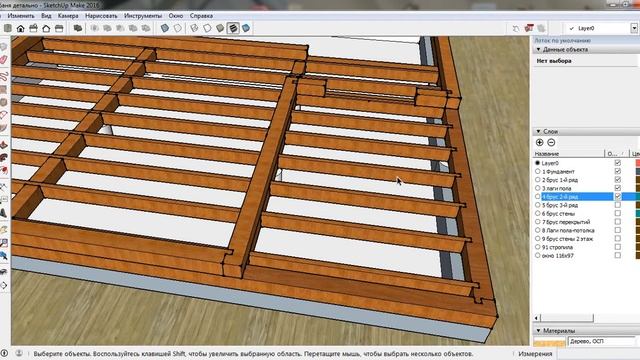Click the layer visibility column header
The width and height of the screenshot is (640, 360).
(x=616, y=154)
